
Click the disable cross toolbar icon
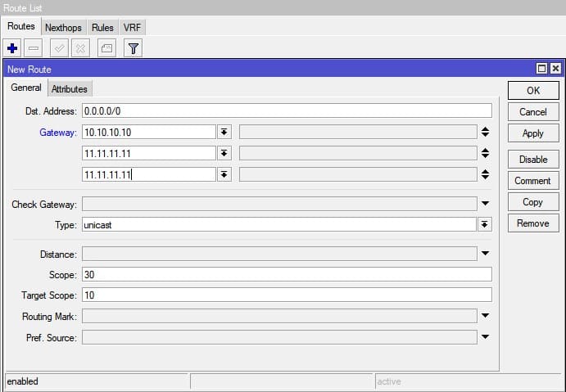pos(80,48)
